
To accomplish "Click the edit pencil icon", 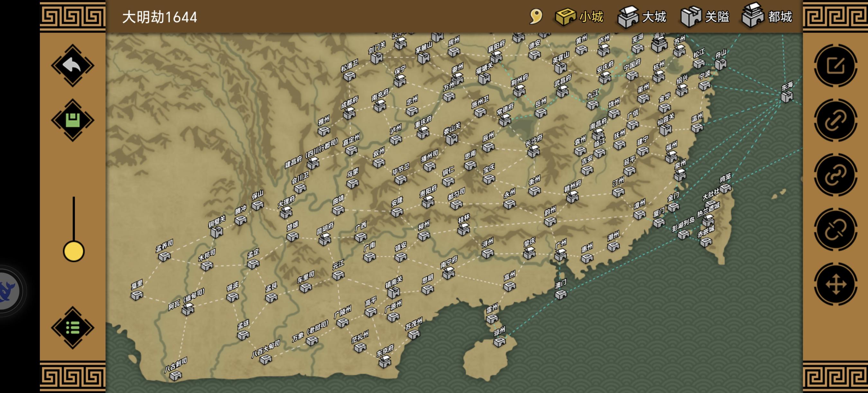I will [x=836, y=65].
